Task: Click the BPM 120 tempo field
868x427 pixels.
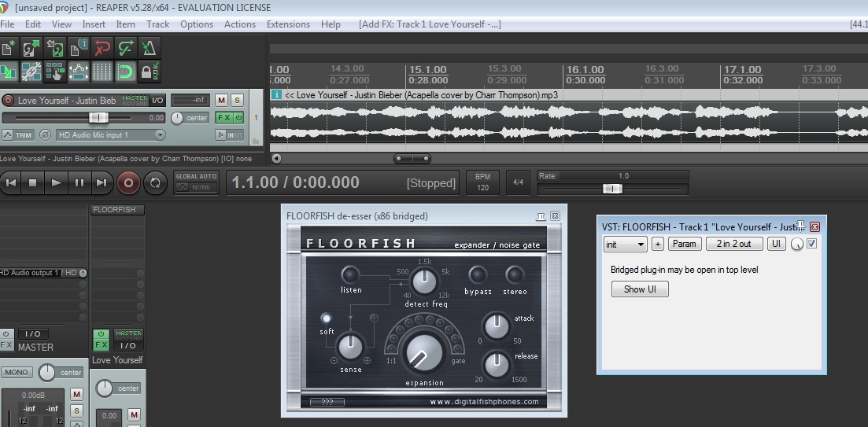Action: click(482, 182)
